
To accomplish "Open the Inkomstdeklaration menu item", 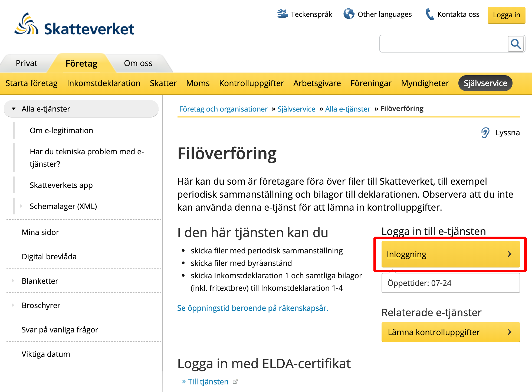I will tap(104, 83).
